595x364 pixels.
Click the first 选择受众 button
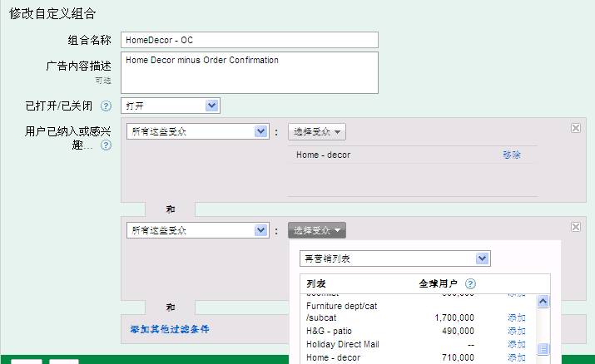[x=317, y=132]
